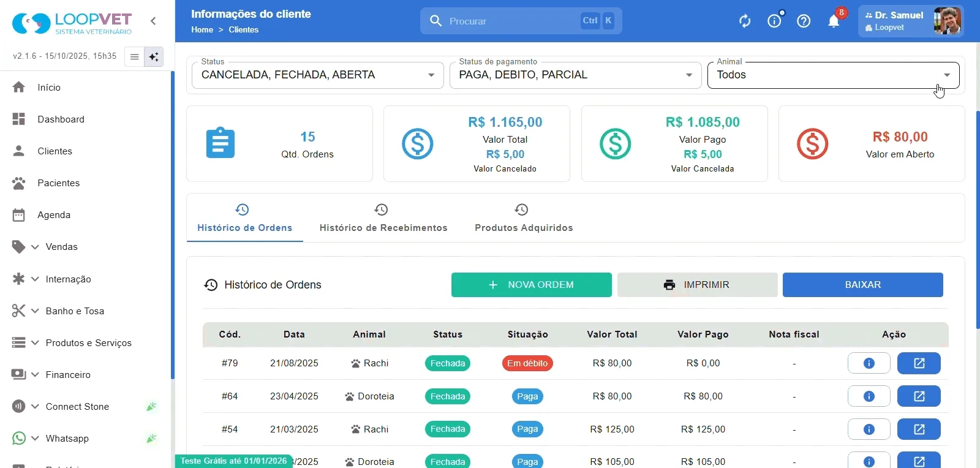View info for order #64
The height and width of the screenshot is (468, 980).
tap(869, 396)
